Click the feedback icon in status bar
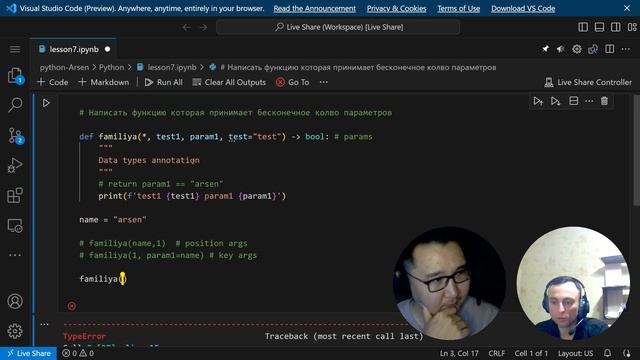 [x=627, y=353]
